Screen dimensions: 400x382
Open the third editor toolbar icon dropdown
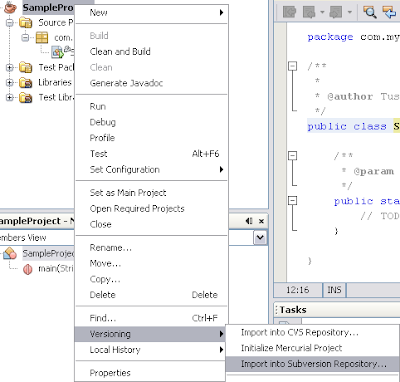coord(349,12)
